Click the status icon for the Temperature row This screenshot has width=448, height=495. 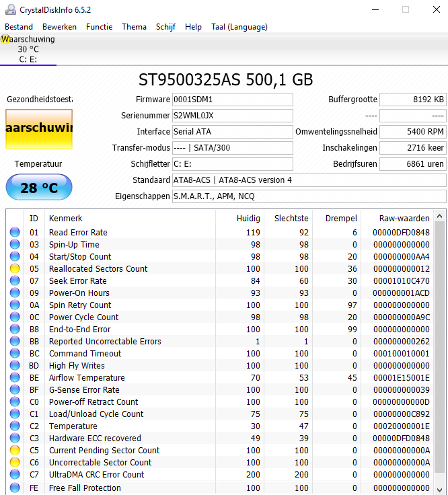(15, 426)
